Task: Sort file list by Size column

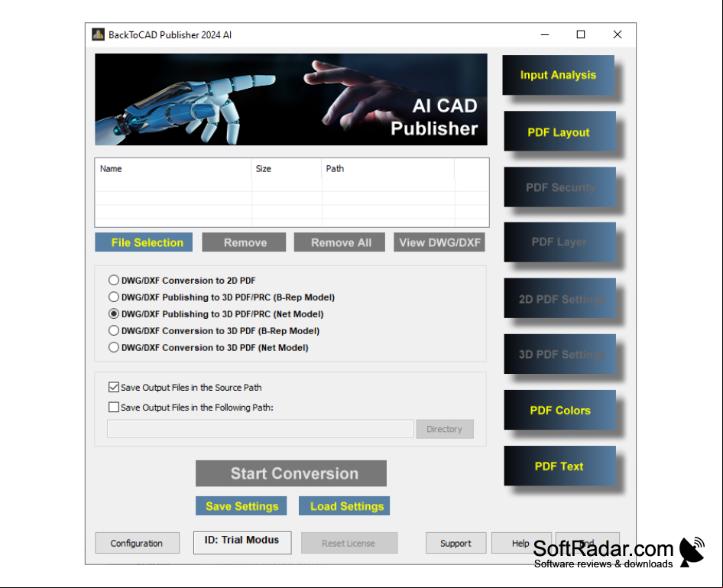Action: pos(287,169)
